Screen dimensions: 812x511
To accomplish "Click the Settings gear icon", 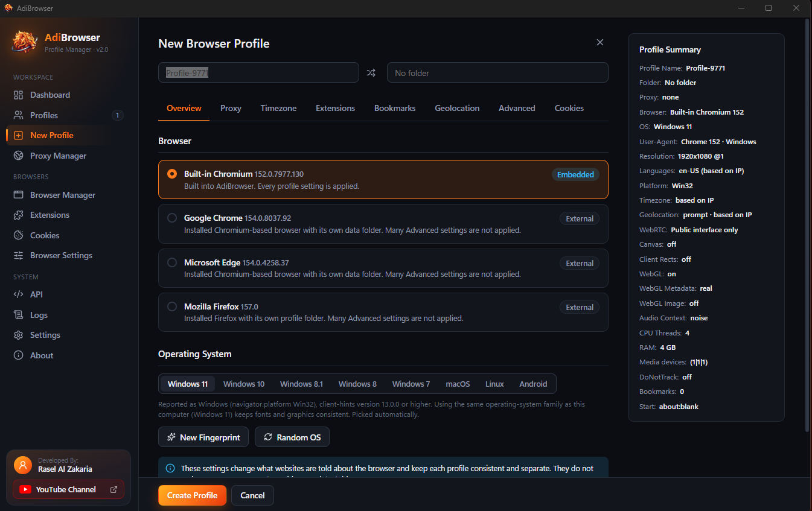I will point(19,335).
